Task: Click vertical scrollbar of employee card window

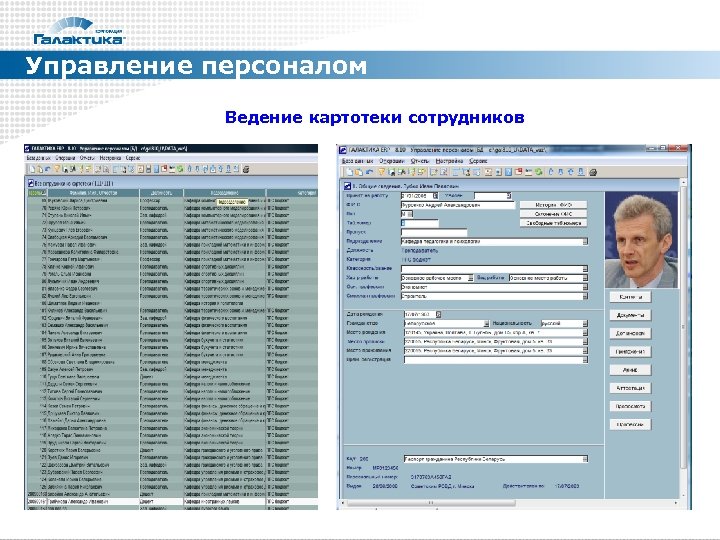Action: click(683, 340)
